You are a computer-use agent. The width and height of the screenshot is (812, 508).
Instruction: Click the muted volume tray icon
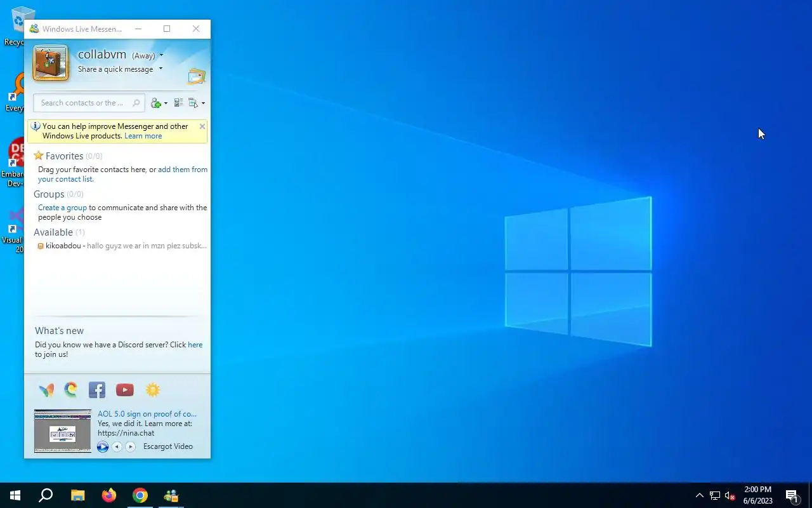click(730, 495)
